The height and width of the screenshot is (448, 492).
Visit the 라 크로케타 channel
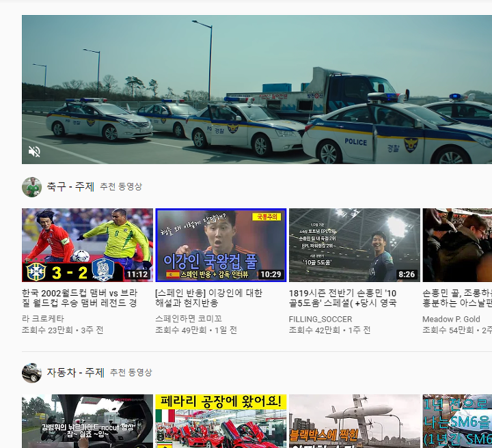click(x=42, y=319)
